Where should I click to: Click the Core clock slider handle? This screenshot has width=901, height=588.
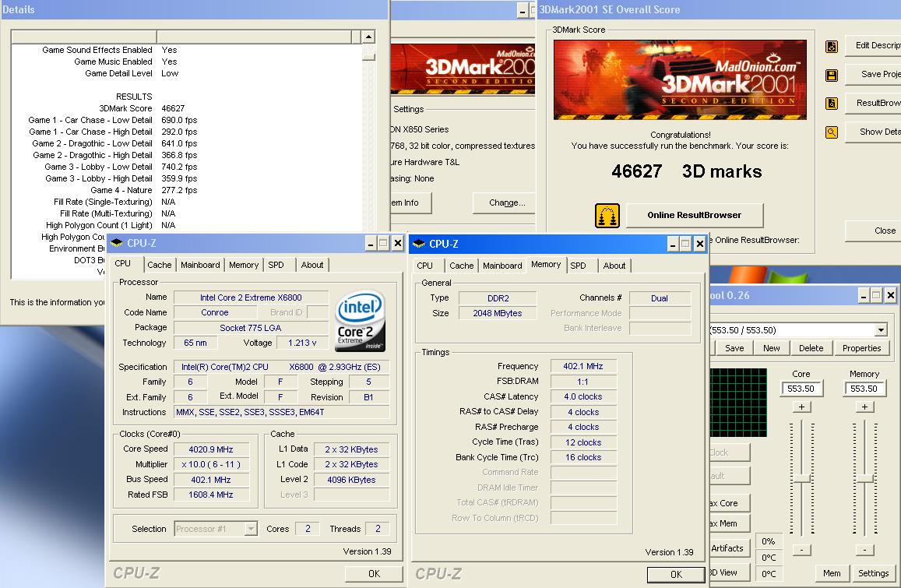802,479
